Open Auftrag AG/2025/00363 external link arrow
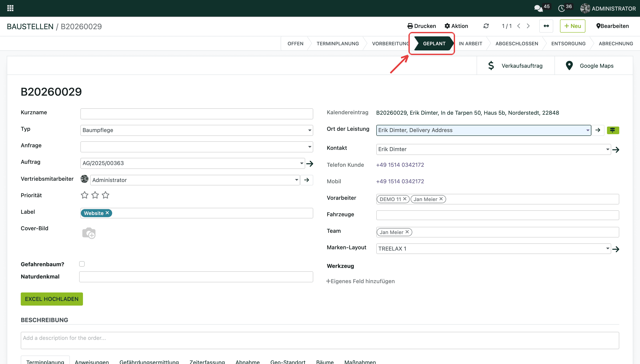 click(x=310, y=164)
